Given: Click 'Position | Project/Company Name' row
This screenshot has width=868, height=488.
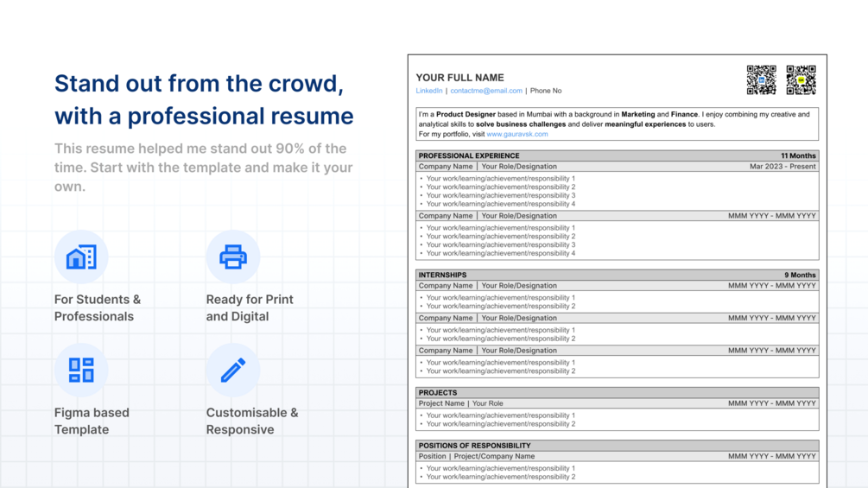Looking at the screenshot, I should pyautogui.click(x=618, y=456).
